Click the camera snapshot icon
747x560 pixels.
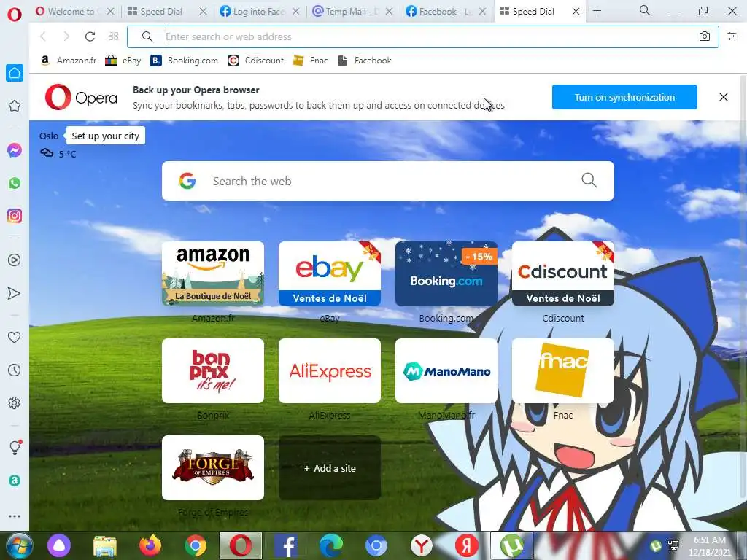click(704, 36)
